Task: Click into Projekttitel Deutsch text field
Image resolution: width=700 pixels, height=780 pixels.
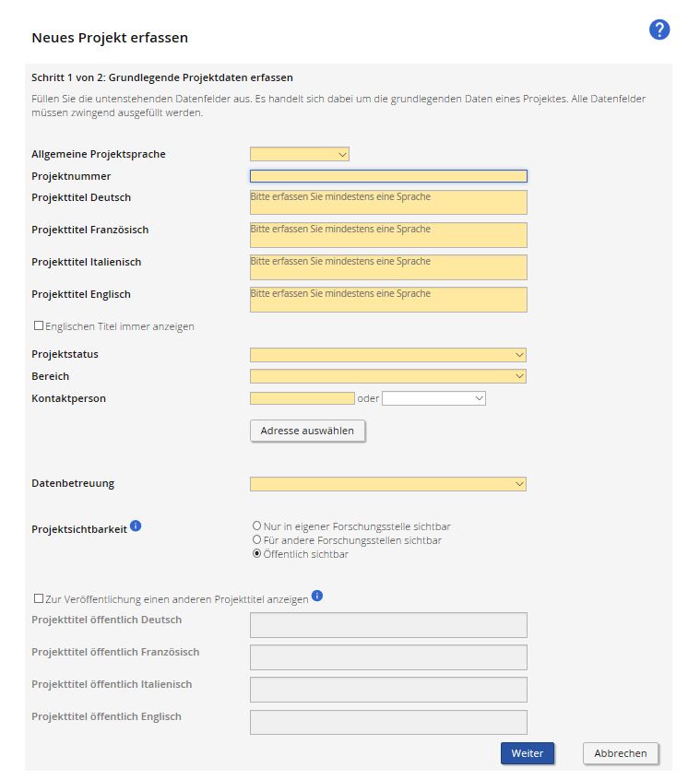Action: pyautogui.click(x=388, y=202)
